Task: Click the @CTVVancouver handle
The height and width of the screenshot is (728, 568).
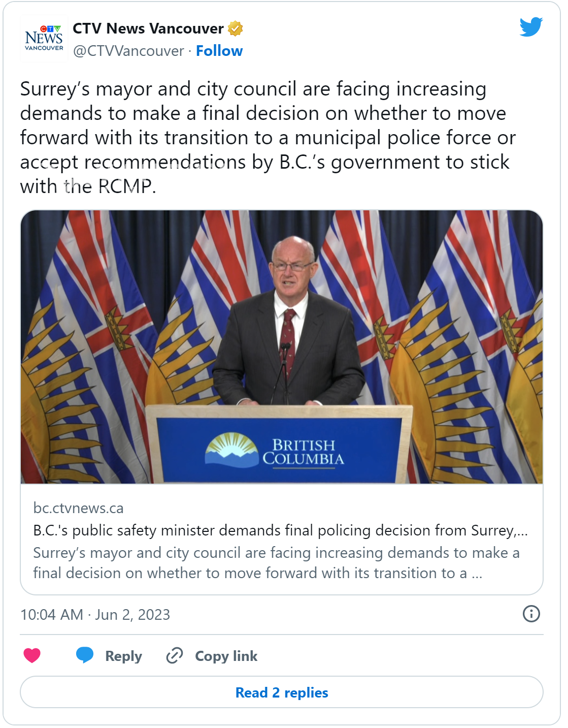Action: point(128,51)
